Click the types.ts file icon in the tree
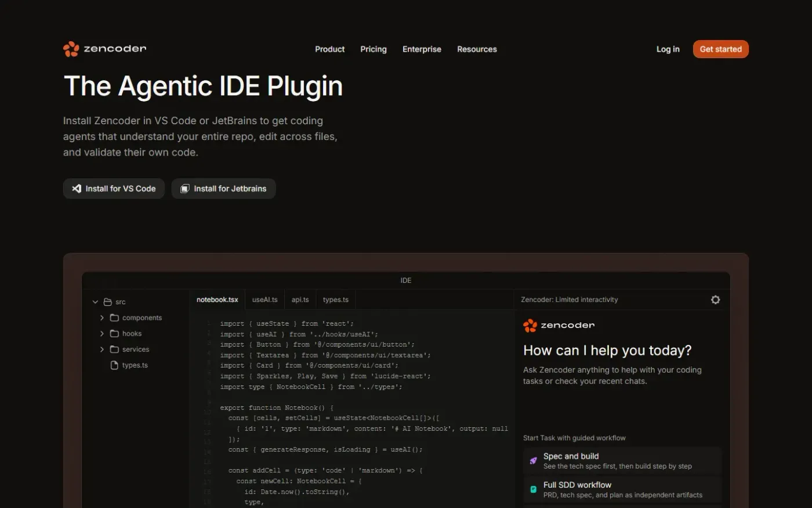The image size is (812, 508). (x=114, y=365)
